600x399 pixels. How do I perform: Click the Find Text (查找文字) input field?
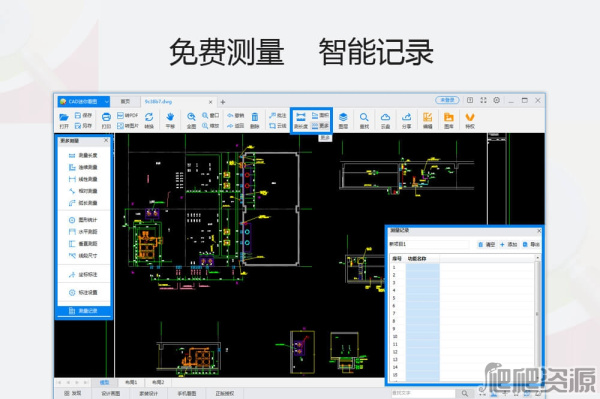(423, 393)
